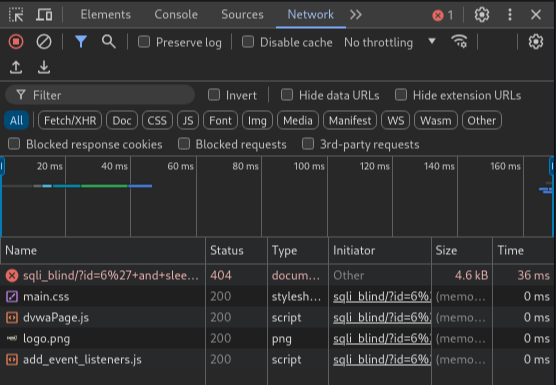Open the Sources tab
This screenshot has height=385, width=556.
(242, 15)
